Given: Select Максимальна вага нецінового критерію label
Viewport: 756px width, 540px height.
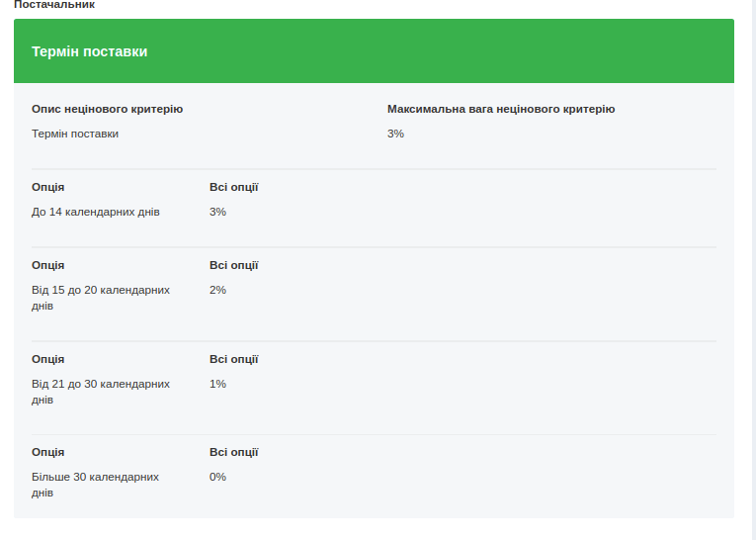Looking at the screenshot, I should [x=501, y=109].
